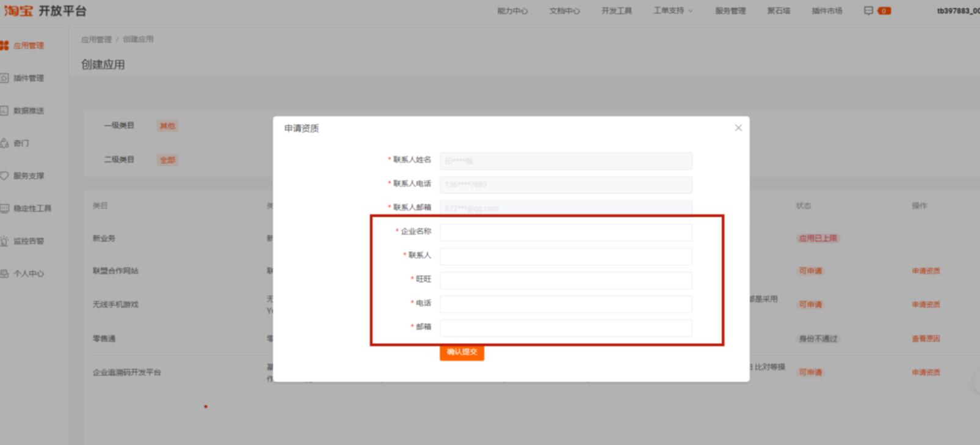Click the 应用管理 breadcrumb link

coord(96,40)
